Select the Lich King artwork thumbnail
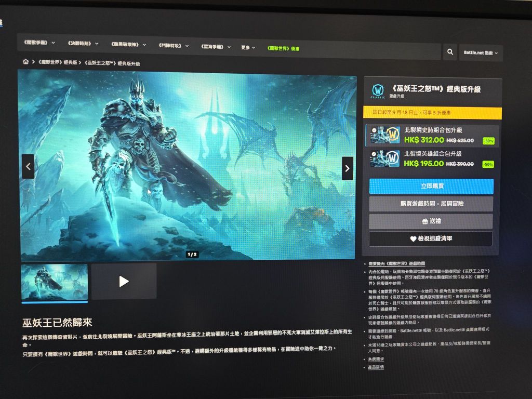Screen dimensions: 532x399 click(x=54, y=282)
